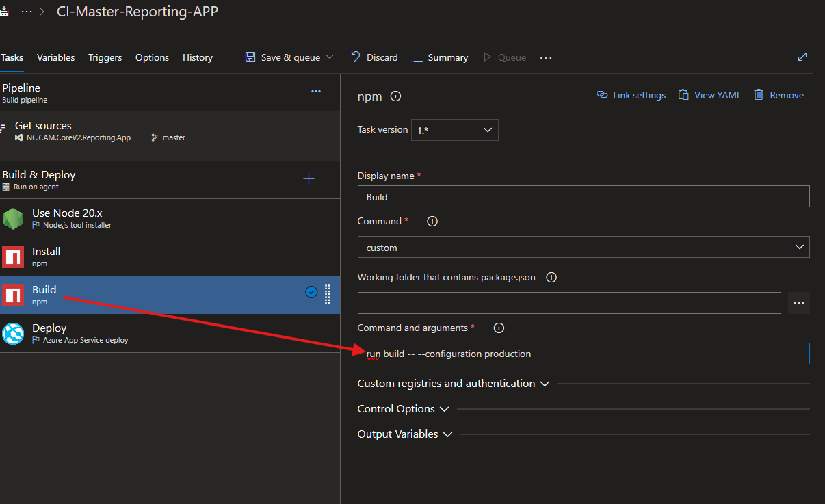
Task: Click Link settings
Action: [x=631, y=96]
